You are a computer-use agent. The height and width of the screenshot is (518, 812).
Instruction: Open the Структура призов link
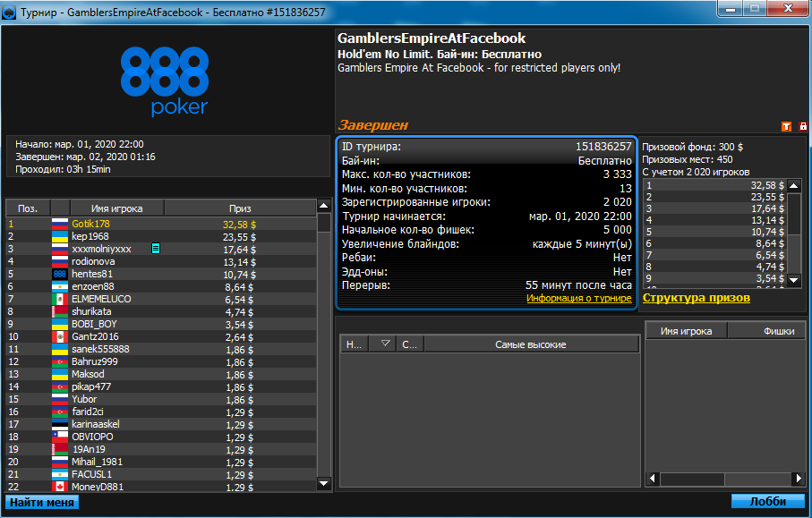pos(696,298)
